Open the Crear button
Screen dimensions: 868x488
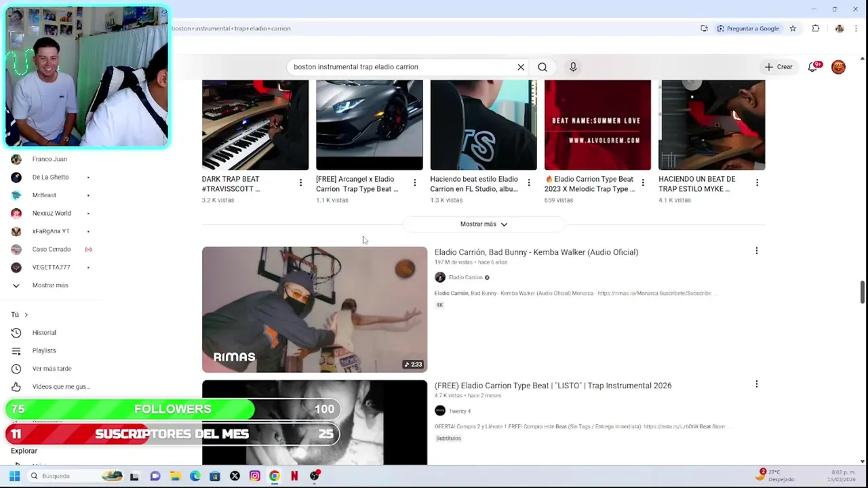click(x=778, y=67)
